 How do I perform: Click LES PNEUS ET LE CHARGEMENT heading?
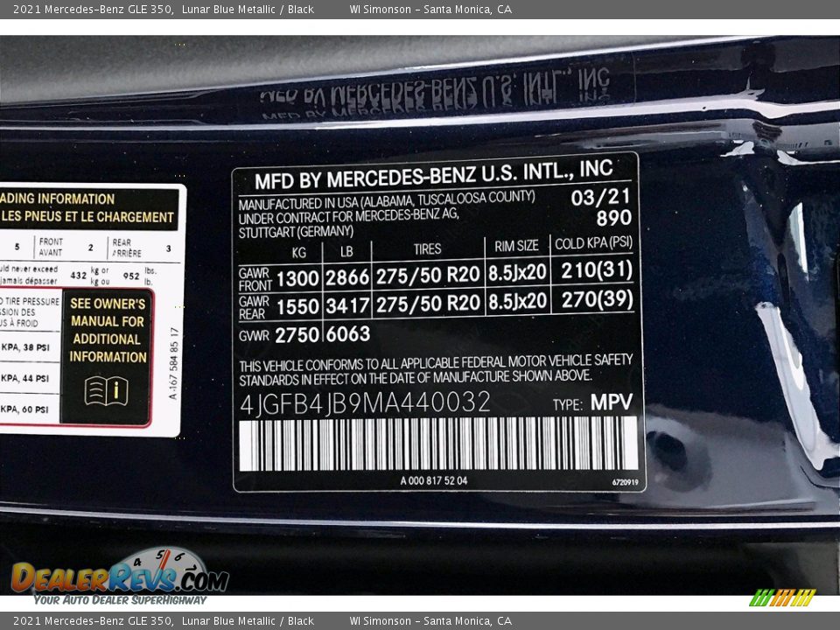point(87,217)
